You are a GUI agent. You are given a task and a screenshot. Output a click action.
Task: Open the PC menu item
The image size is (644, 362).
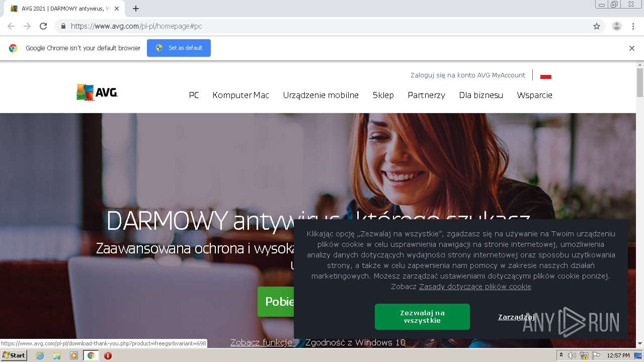click(x=194, y=95)
